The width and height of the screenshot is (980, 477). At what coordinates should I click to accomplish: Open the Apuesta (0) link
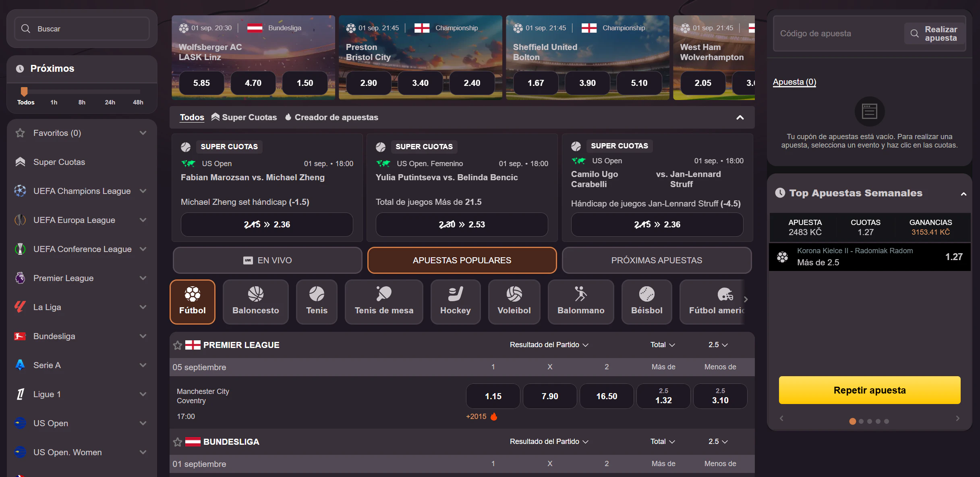coord(794,82)
